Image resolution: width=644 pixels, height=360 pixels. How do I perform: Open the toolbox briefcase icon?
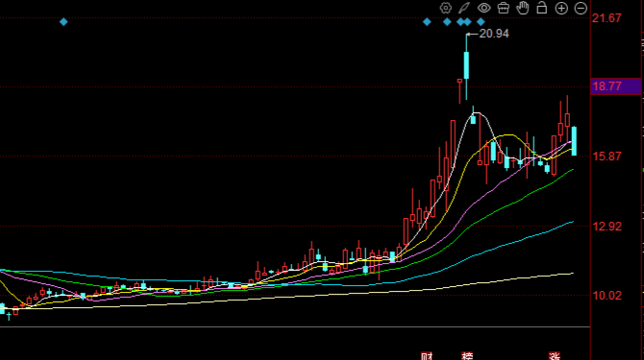[503, 8]
